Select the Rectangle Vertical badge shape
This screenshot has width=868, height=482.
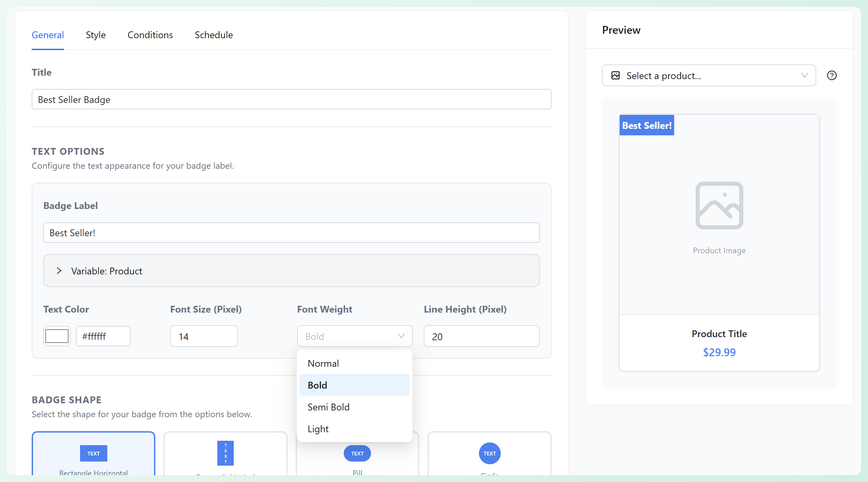pos(225,454)
